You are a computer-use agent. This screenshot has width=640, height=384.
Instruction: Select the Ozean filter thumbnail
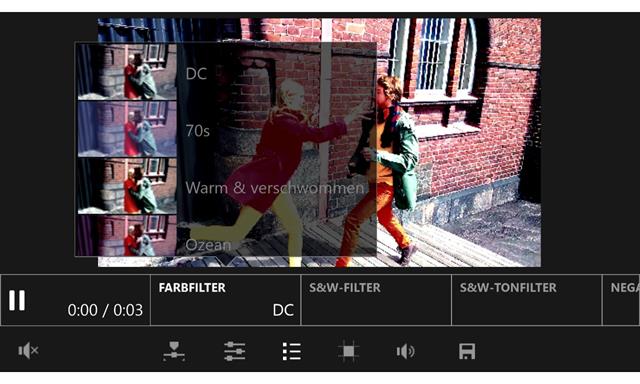(x=127, y=235)
